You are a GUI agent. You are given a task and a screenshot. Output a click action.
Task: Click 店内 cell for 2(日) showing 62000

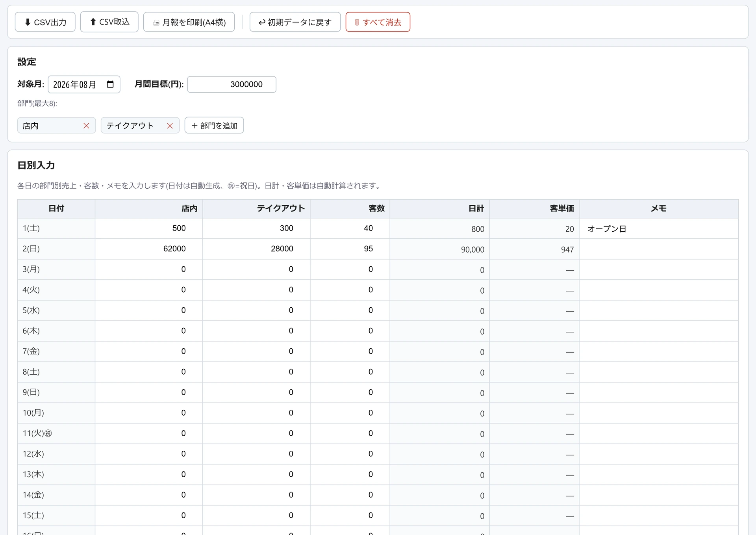pyautogui.click(x=149, y=249)
